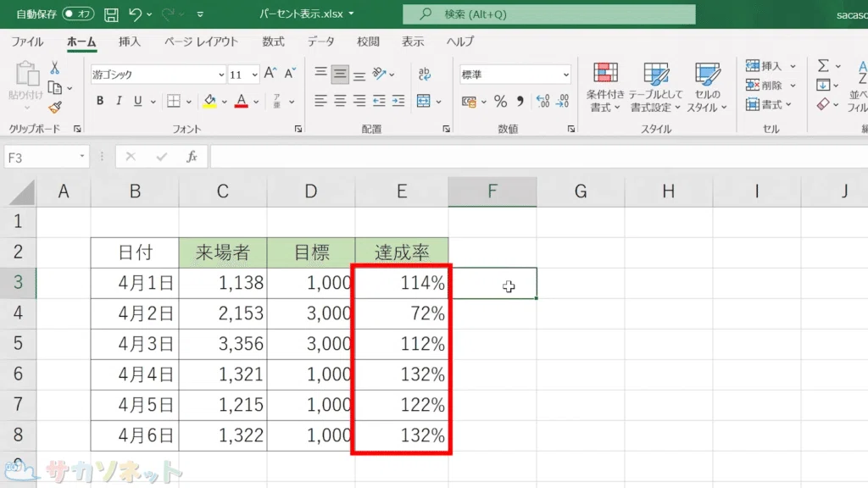The image size is (868, 488).
Task: Switch to the データ tab
Action: coord(321,42)
